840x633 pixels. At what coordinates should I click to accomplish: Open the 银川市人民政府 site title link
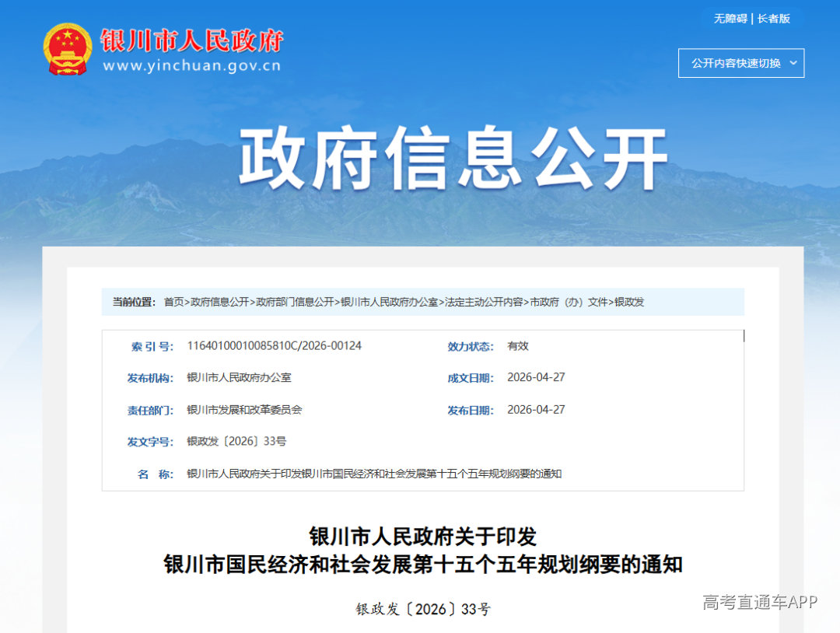(x=192, y=40)
